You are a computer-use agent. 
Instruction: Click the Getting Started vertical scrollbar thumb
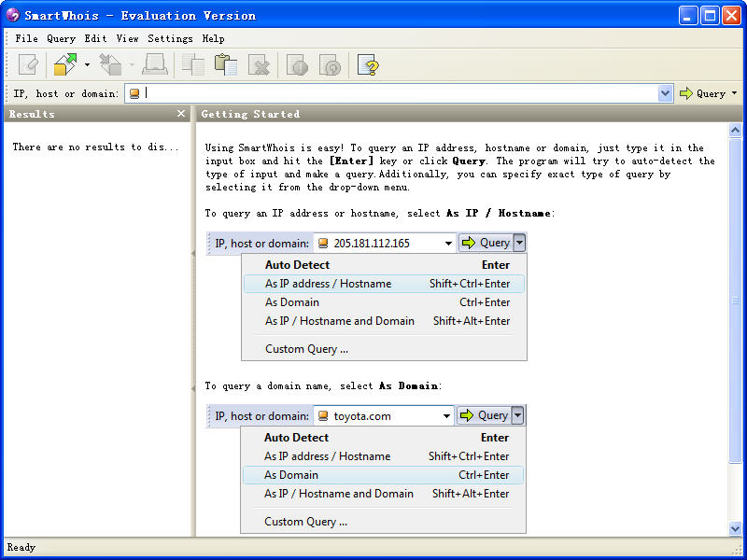click(x=735, y=301)
